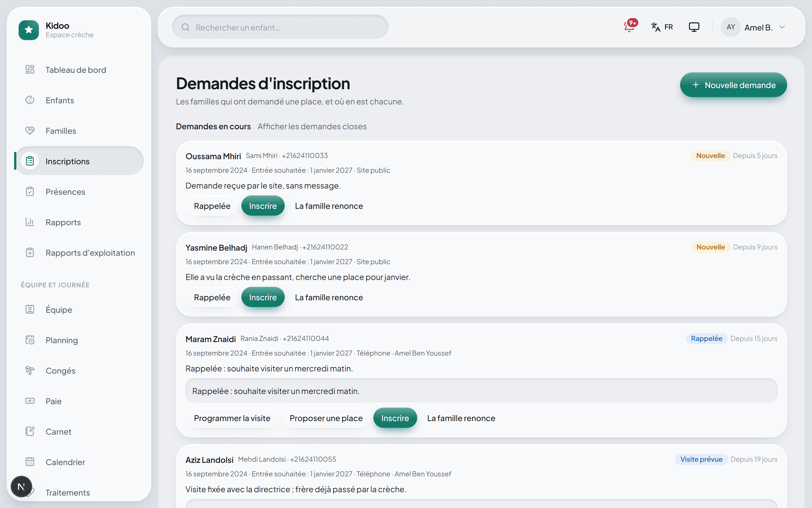Image resolution: width=812 pixels, height=508 pixels.
Task: Open Traitements in the sidebar
Action: point(79,492)
